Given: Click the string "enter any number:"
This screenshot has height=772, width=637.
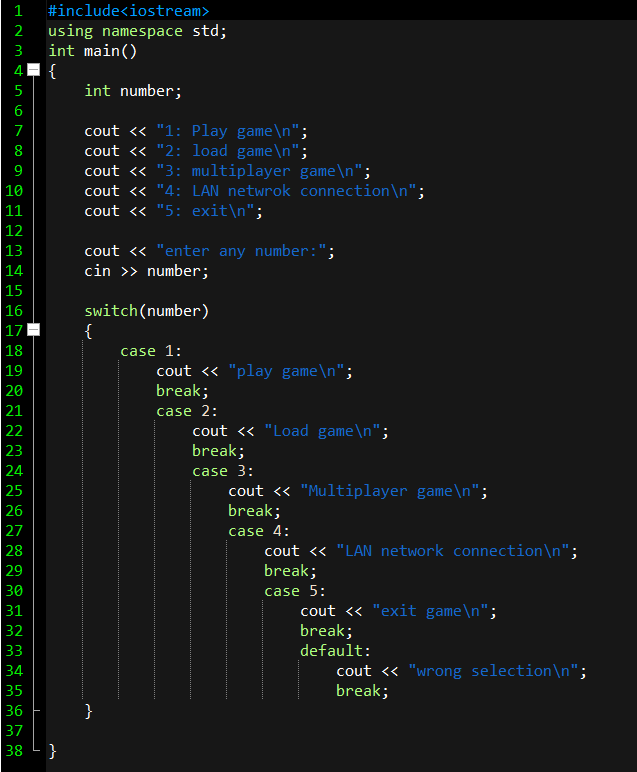Looking at the screenshot, I should 241,251.
